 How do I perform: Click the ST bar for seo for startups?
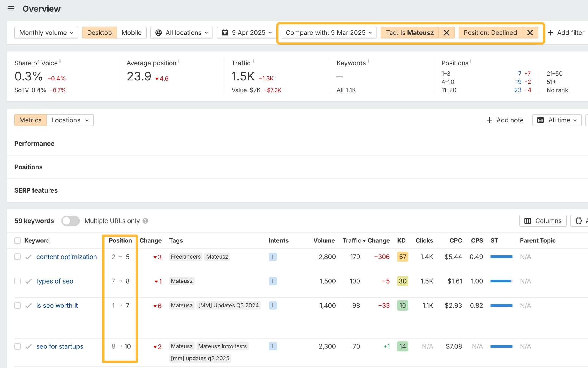[x=502, y=346]
